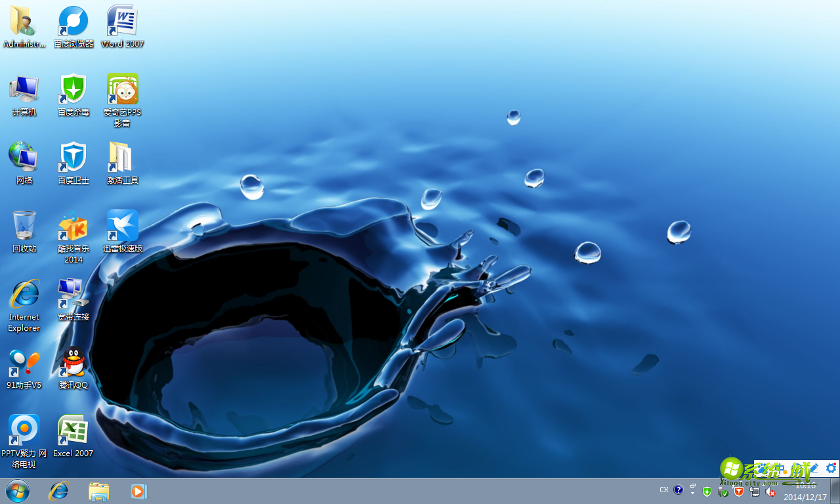This screenshot has width=840, height=504.
Task: Open 百度卫士 security guard
Action: 72,157
